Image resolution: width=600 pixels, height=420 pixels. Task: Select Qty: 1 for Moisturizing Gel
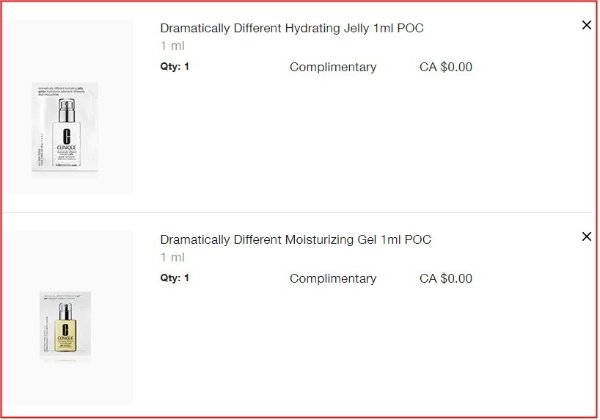(174, 278)
